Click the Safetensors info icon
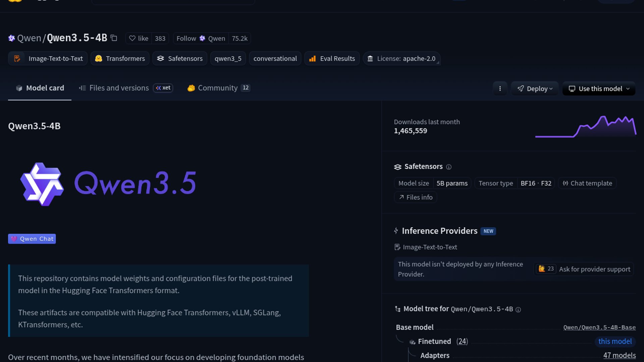The height and width of the screenshot is (362, 644). (449, 167)
